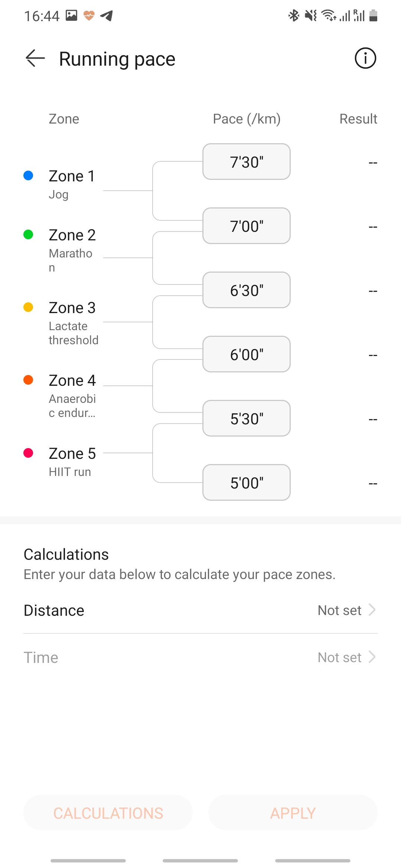Edit the 6'00" pace field
This screenshot has height=868, width=401.
tap(247, 354)
